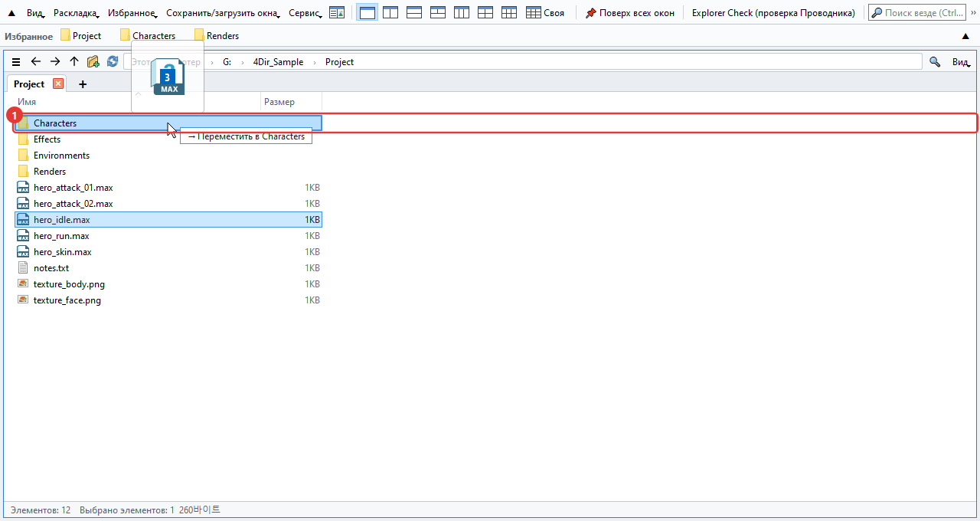Image resolution: width=980 pixels, height=521 pixels.
Task: Click the 4Dir_Sample breadcrumb segment
Action: click(278, 62)
